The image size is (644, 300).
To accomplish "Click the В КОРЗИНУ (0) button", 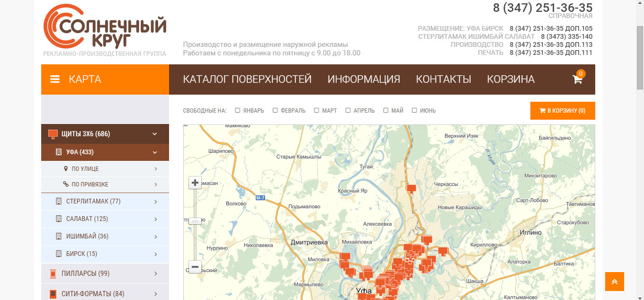I will click(x=563, y=111).
